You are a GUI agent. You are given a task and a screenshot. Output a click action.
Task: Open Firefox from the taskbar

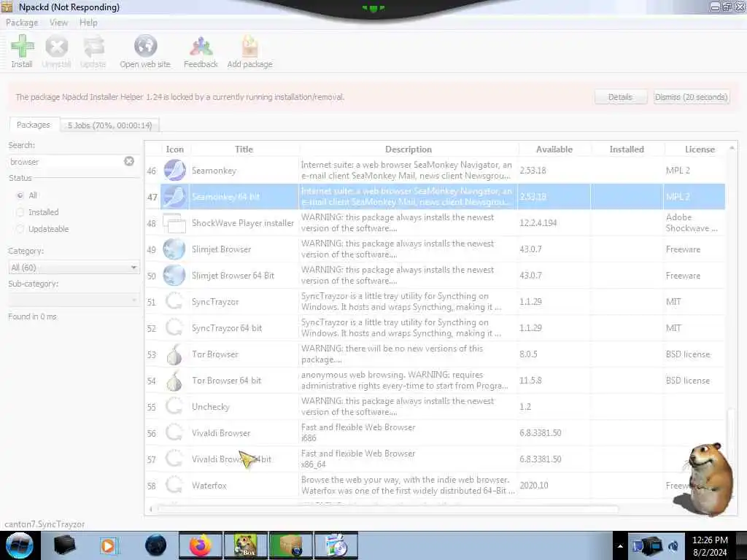[x=200, y=545]
